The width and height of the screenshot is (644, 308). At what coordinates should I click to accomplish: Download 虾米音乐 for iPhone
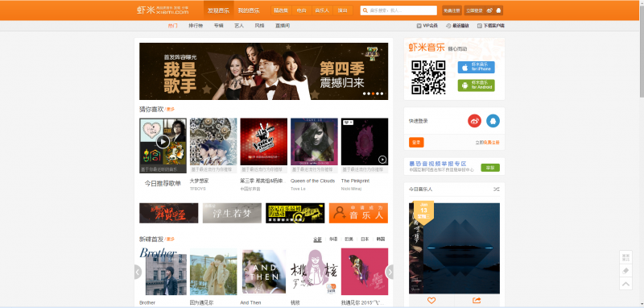click(477, 67)
